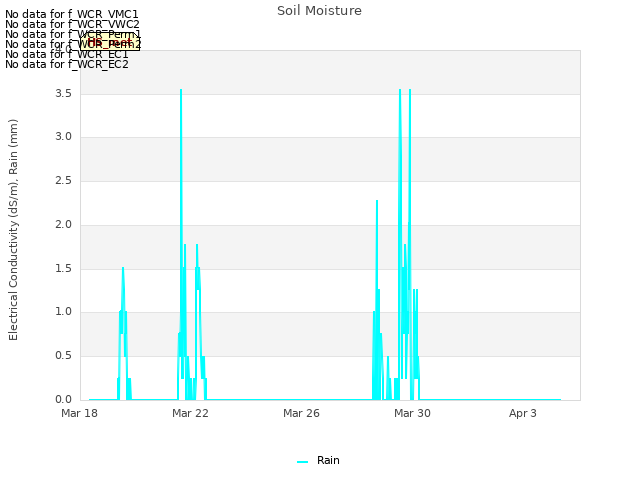The image size is (640, 480).
Task: Select the Apr 3 x-axis label
Action: point(523,413)
